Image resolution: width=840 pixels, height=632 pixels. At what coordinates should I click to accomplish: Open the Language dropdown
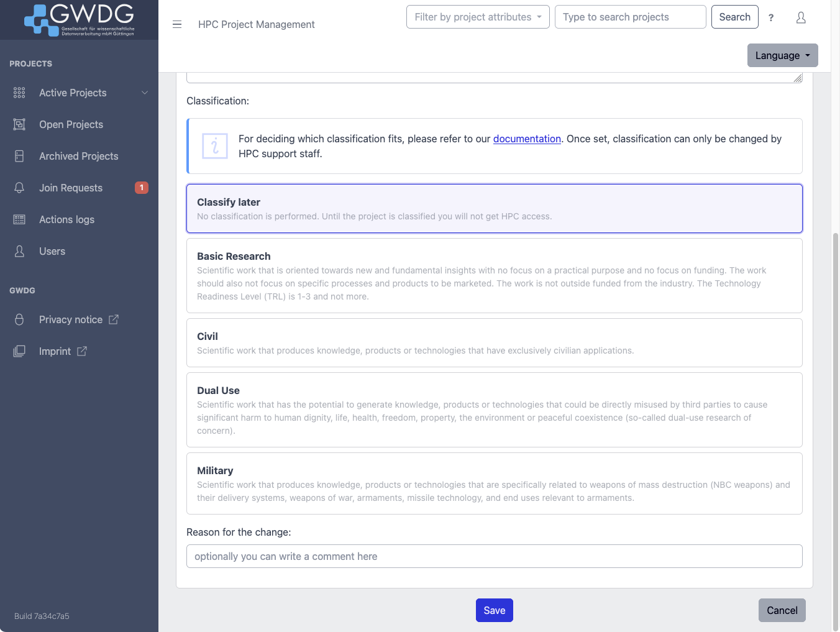782,55
